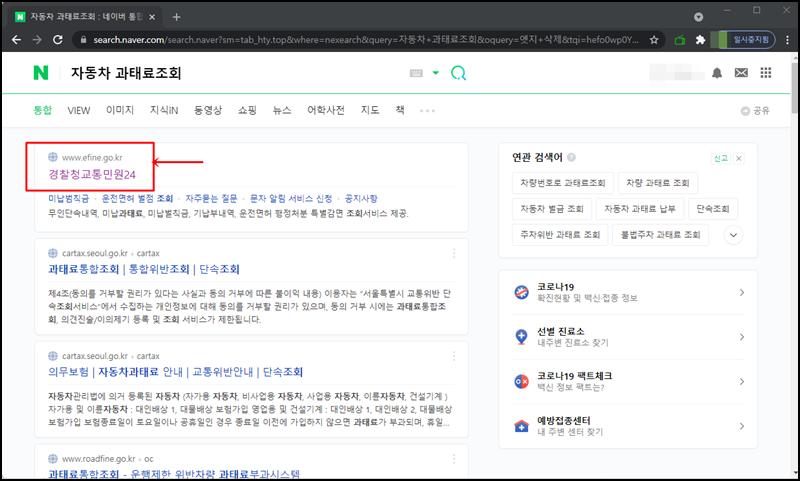The height and width of the screenshot is (481, 800).
Task: Select the 통합 search tab
Action: click(43, 110)
